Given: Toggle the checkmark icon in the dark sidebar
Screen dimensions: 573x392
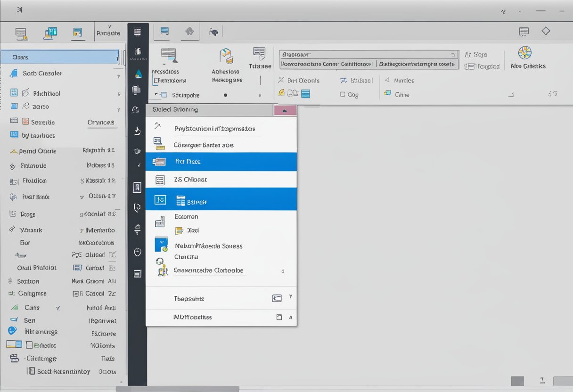Looking at the screenshot, I should [137, 165].
